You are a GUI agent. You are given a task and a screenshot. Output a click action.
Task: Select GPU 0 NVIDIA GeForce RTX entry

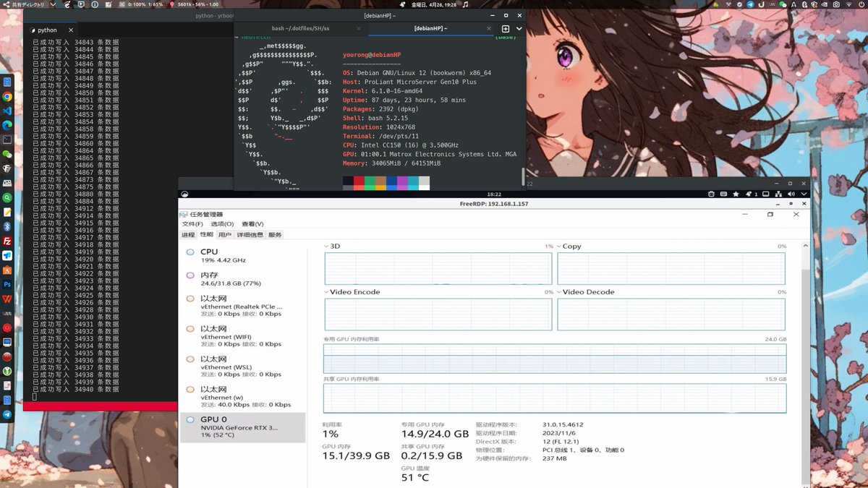[242, 427]
